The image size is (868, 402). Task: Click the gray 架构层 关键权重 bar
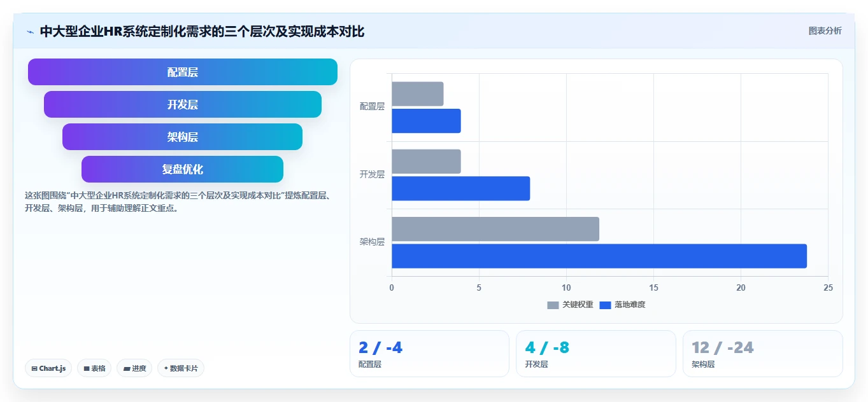(x=495, y=229)
